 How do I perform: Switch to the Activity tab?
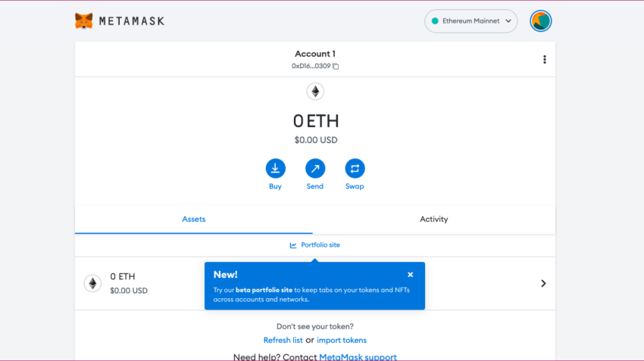(x=433, y=219)
